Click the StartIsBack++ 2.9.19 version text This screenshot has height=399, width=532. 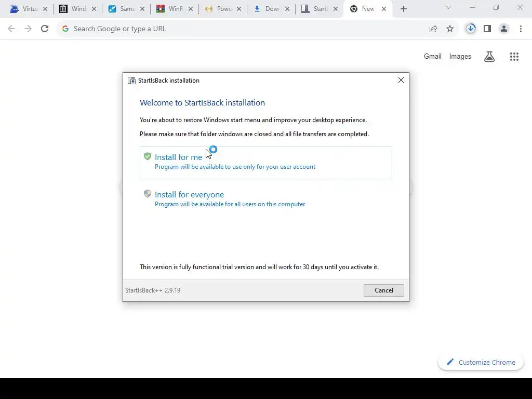(x=153, y=290)
